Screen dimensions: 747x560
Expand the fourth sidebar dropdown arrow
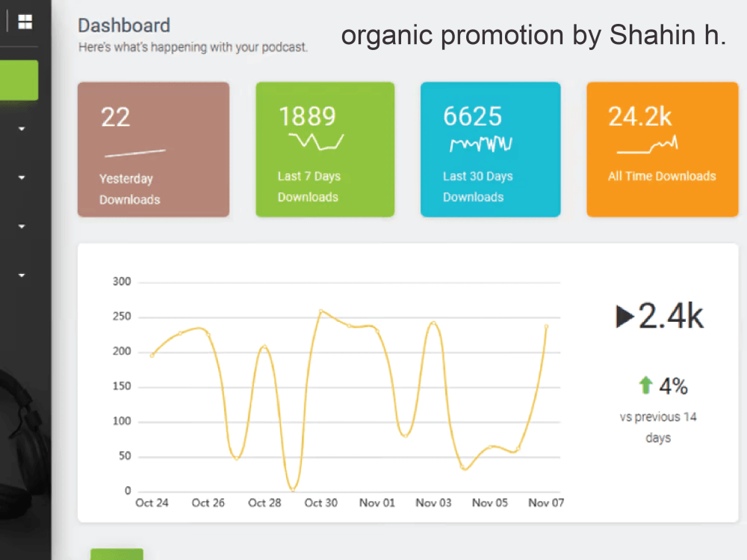pos(22,276)
